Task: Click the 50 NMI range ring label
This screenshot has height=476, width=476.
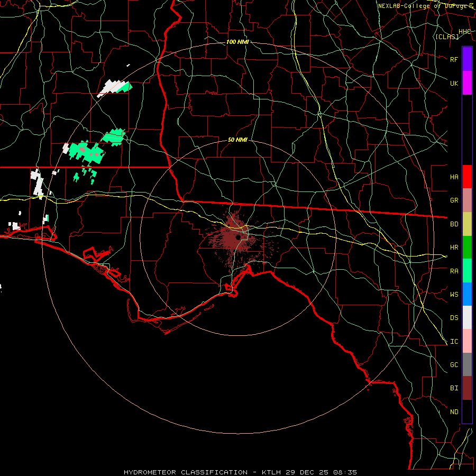Action: tap(237, 140)
